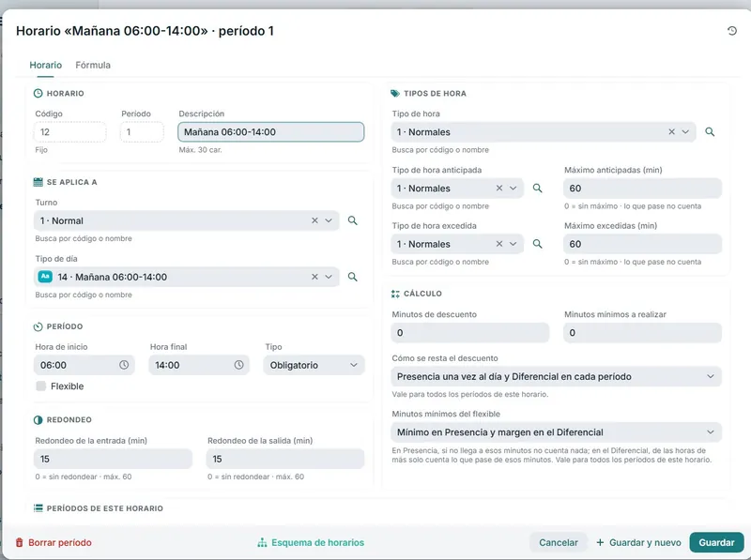The image size is (751, 560).
Task: Click the hierarchy icon of Esquema de horarios
Action: click(x=262, y=542)
